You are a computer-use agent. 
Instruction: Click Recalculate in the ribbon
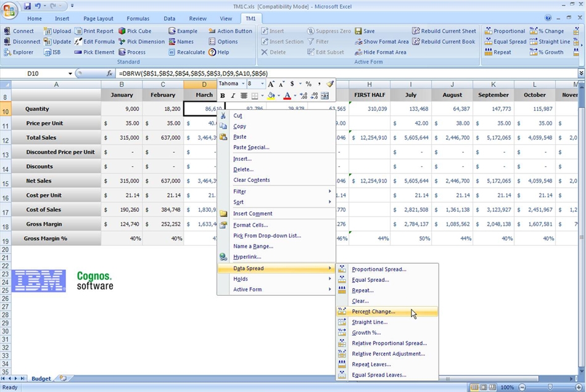(186, 52)
